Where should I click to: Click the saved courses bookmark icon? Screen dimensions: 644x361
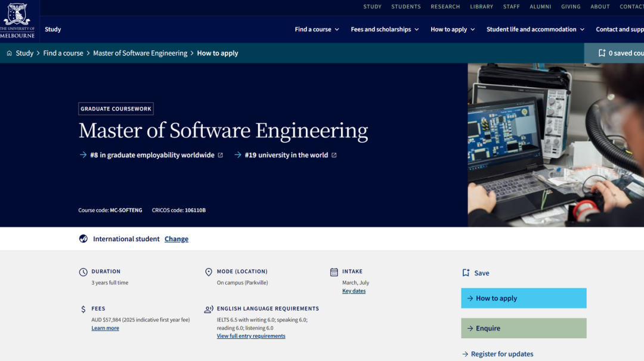point(602,53)
